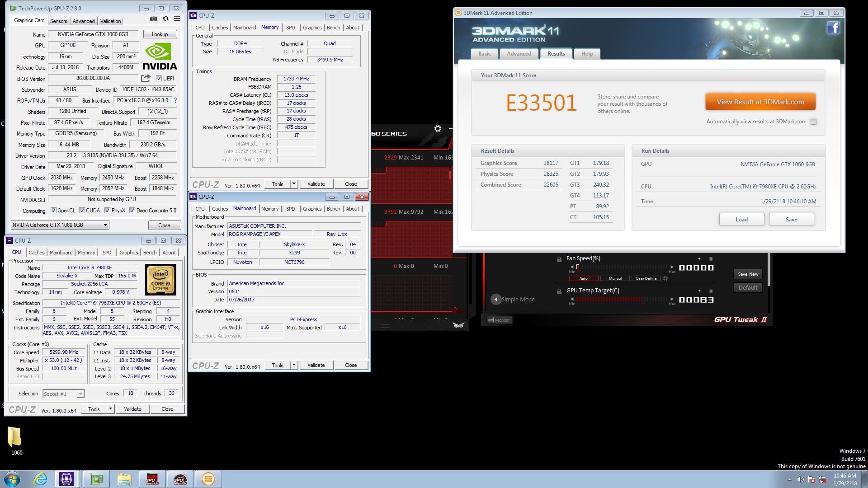Click the plus icon above Fan Speed value

699,259
